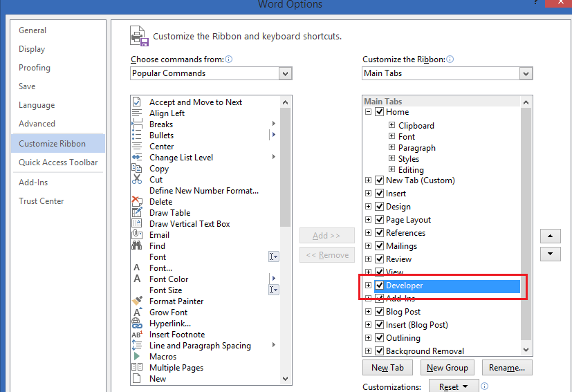Click the commands list scrollbar down arrow
This screenshot has width=572, height=392.
285,378
